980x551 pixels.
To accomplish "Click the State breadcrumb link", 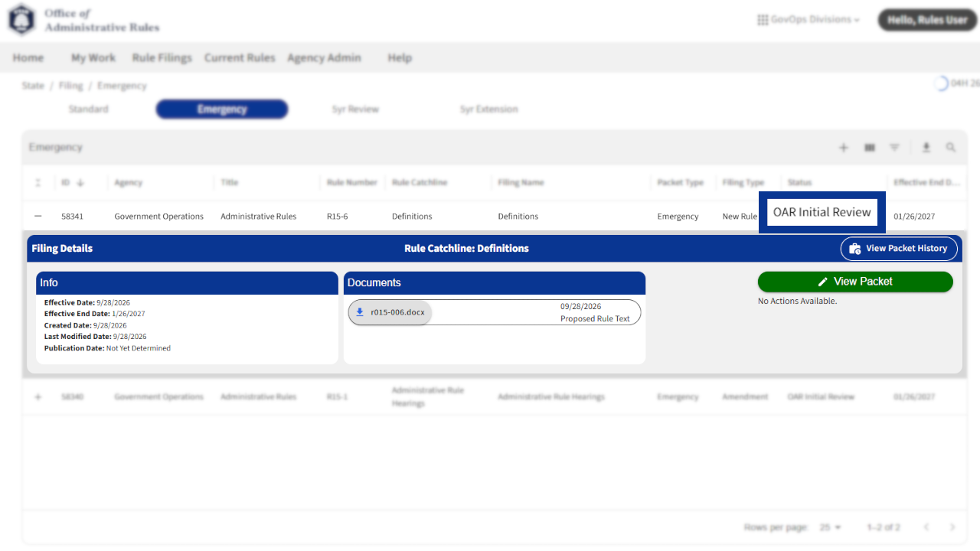I will [33, 86].
